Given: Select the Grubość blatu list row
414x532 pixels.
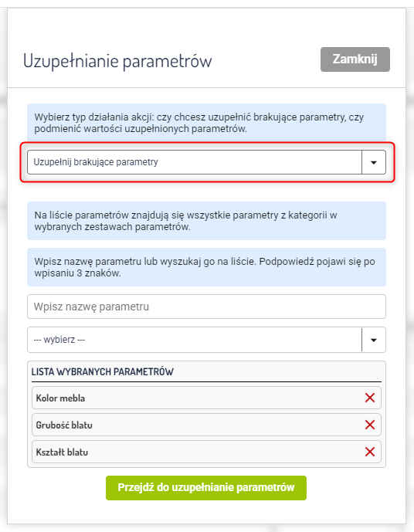Looking at the screenshot, I should click(206, 425).
